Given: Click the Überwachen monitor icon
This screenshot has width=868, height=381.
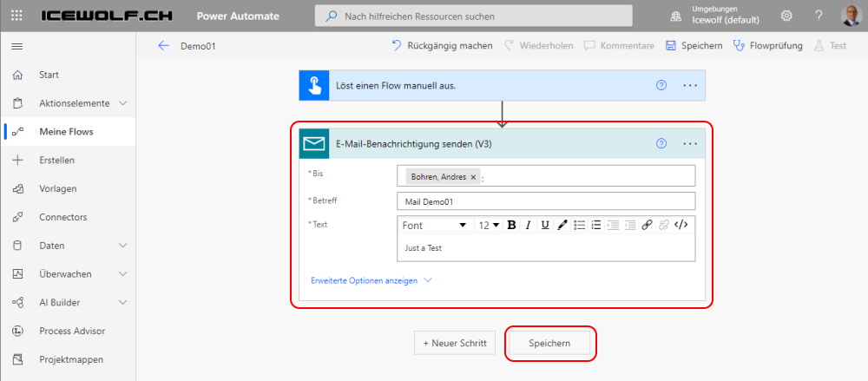Looking at the screenshot, I should [17, 274].
